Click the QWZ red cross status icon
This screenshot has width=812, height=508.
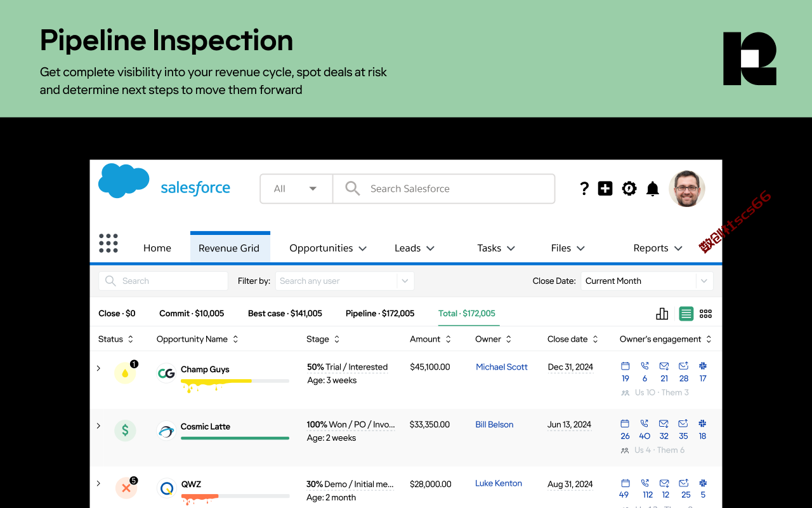coord(126,488)
